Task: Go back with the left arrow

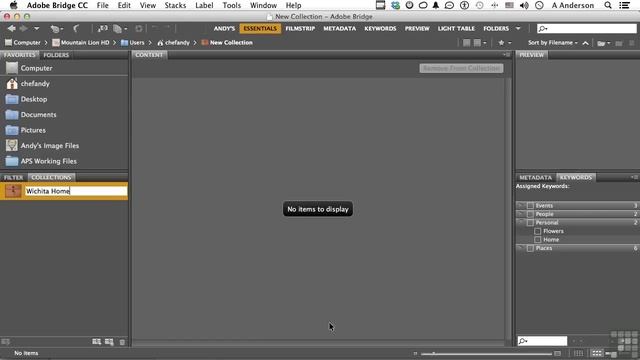Action: coord(11,28)
